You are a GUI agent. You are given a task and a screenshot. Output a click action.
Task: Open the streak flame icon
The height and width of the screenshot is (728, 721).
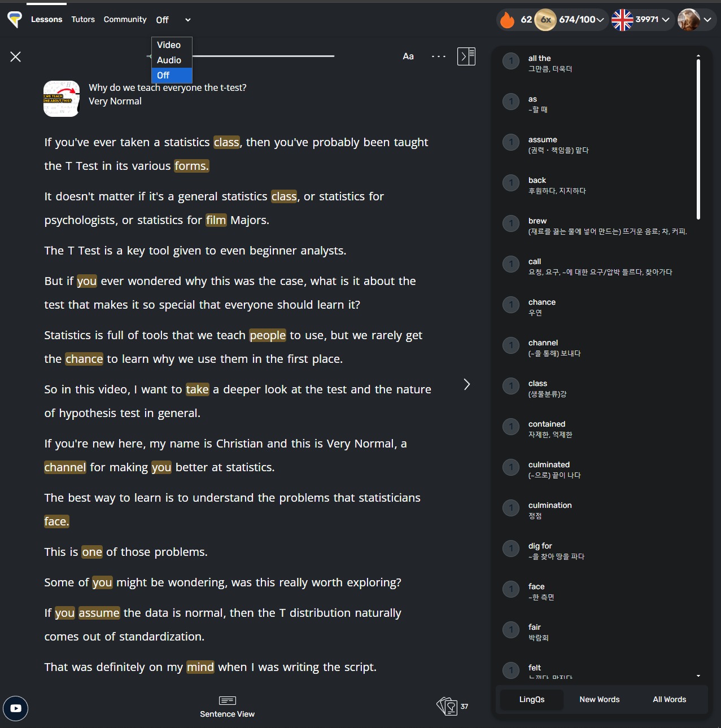pos(508,20)
